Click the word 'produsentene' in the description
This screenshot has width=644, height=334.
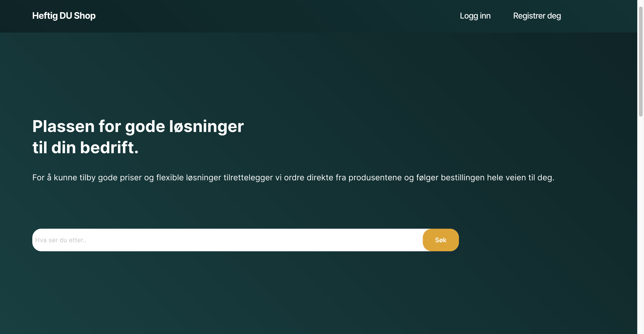pyautogui.click(x=375, y=177)
